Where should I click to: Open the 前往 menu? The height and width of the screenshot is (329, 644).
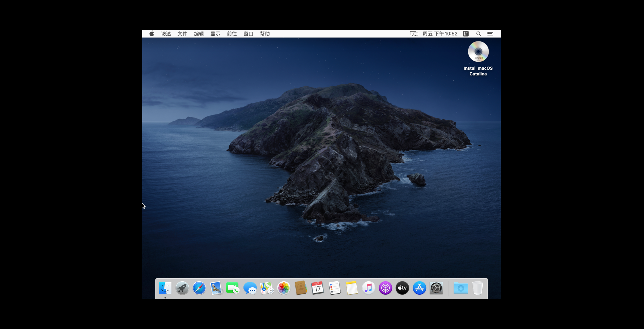pyautogui.click(x=232, y=34)
